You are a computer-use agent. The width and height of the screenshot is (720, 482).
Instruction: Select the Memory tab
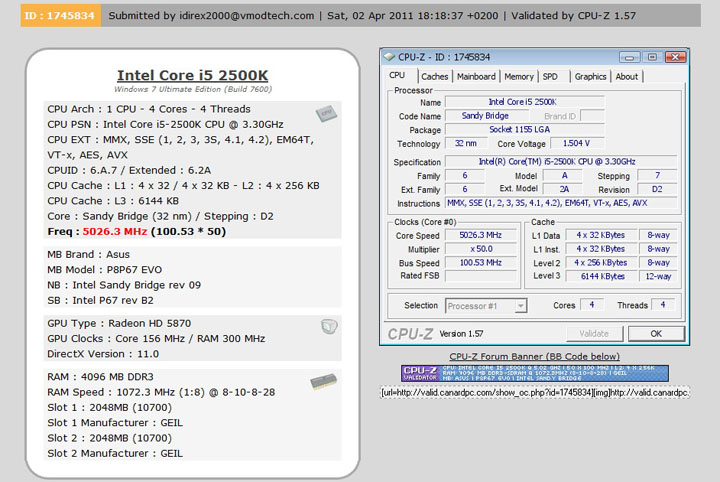pyautogui.click(x=519, y=77)
